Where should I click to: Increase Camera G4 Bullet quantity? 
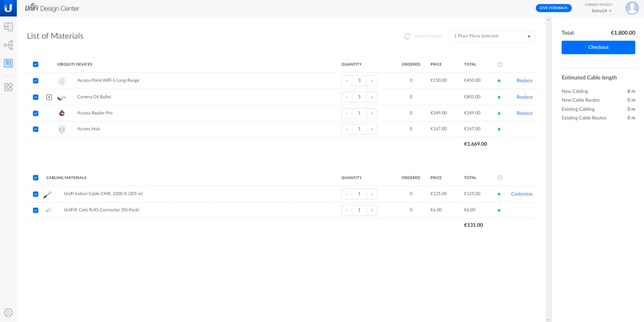[371, 97]
